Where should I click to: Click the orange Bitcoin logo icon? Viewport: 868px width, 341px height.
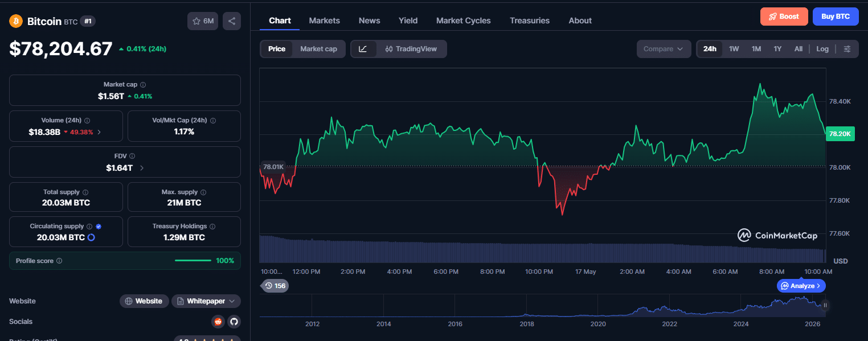click(15, 21)
